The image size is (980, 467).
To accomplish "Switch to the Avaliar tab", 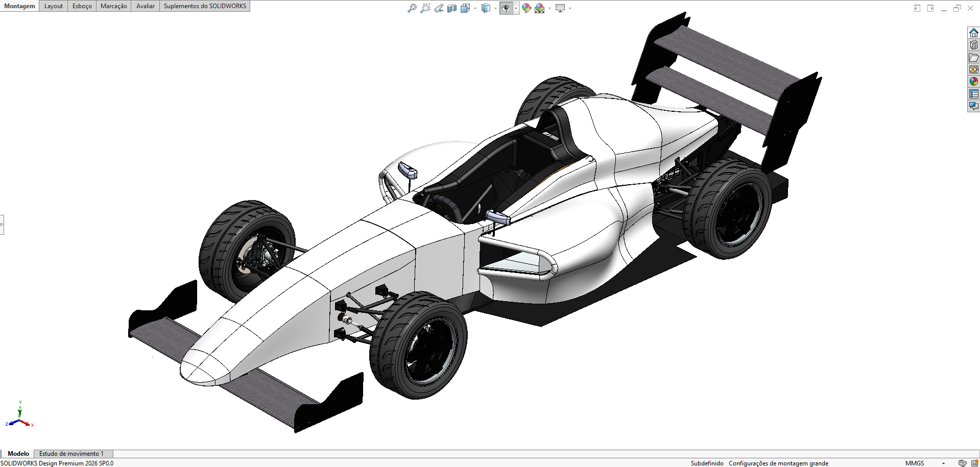I will (x=146, y=6).
